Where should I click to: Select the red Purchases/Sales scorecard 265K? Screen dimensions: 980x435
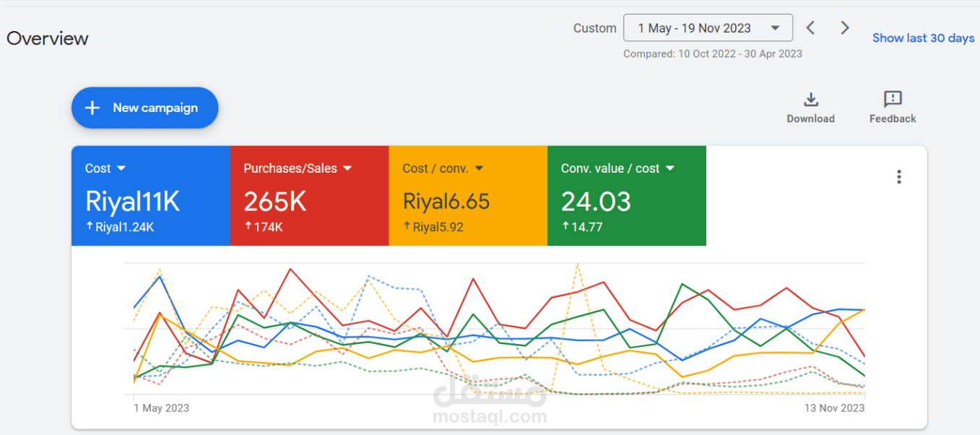tap(310, 196)
